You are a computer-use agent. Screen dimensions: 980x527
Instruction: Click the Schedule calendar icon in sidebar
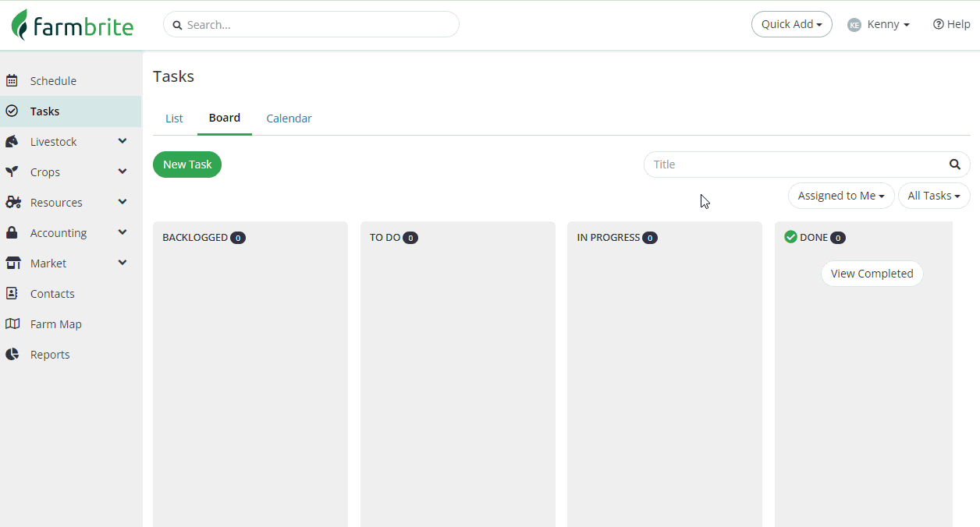(12, 80)
